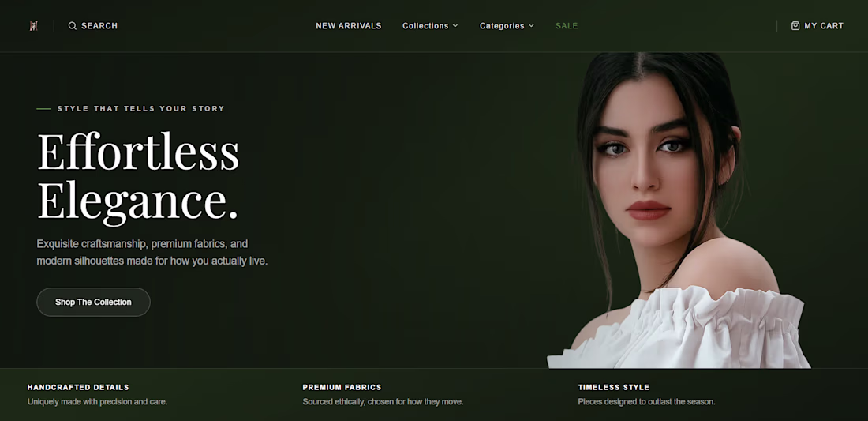Open MY CART
This screenshot has width=868, height=421.
coord(817,26)
